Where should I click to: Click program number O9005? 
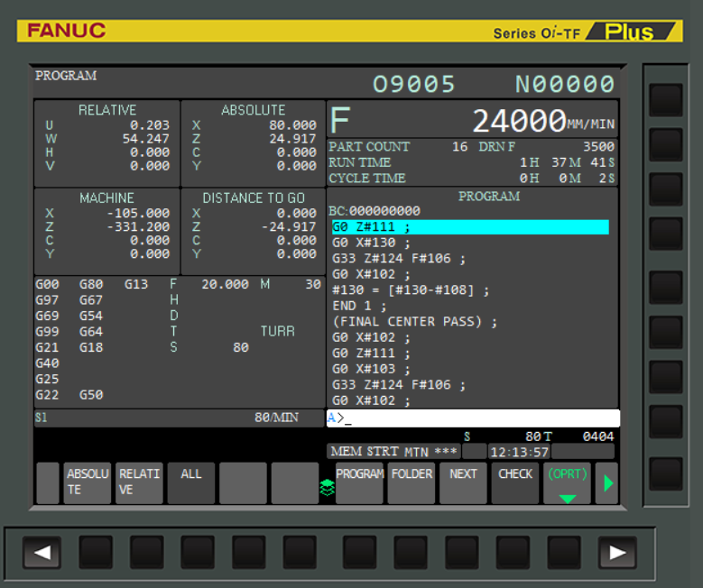(x=414, y=84)
